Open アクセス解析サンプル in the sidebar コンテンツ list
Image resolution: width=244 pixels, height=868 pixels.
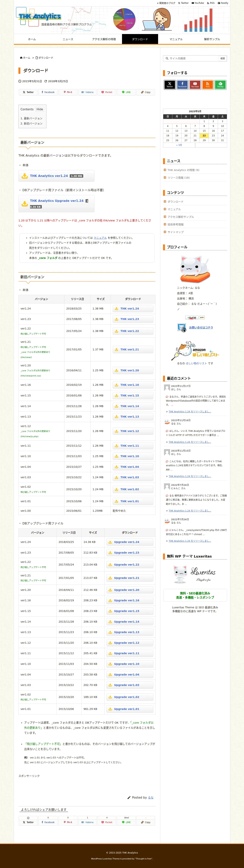tap(181, 217)
